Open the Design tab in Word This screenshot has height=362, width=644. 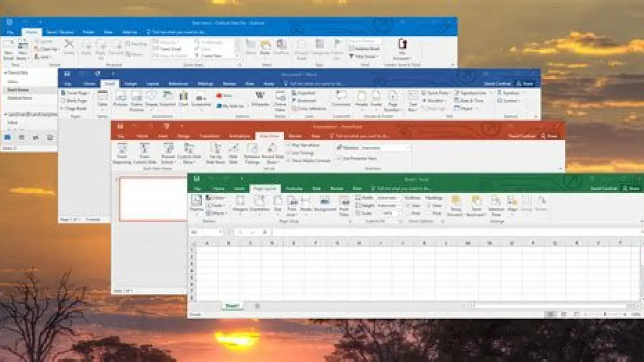(x=130, y=84)
